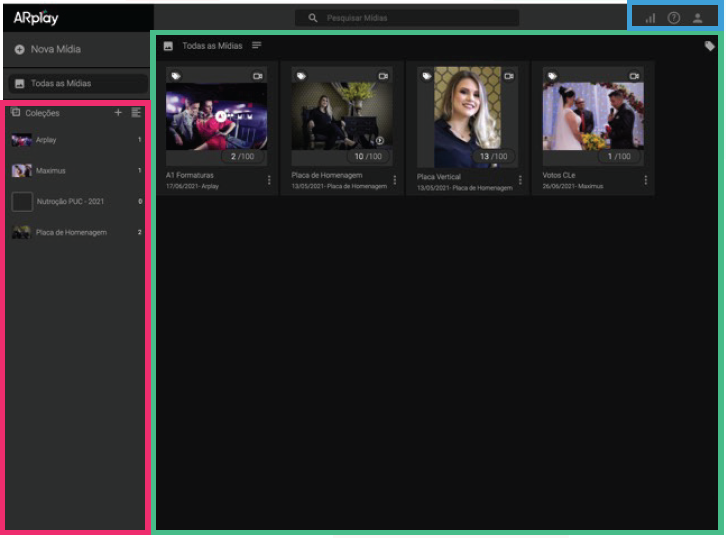726x538 pixels.
Task: Open options menu for A1 Formaturas
Action: [x=269, y=180]
